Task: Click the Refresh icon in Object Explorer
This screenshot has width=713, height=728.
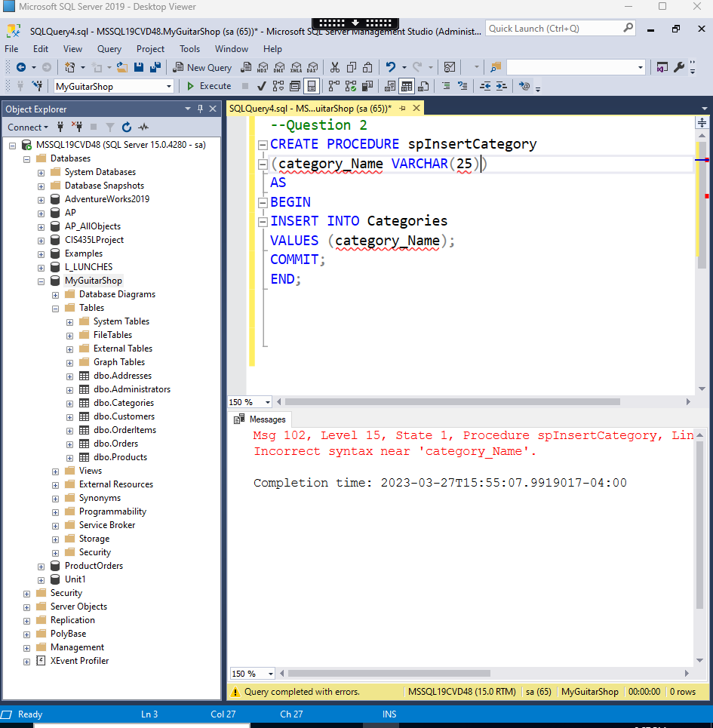Action: tap(126, 127)
